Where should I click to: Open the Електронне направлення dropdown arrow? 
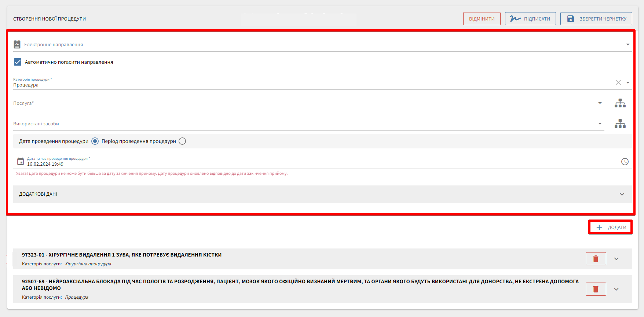coord(627,44)
